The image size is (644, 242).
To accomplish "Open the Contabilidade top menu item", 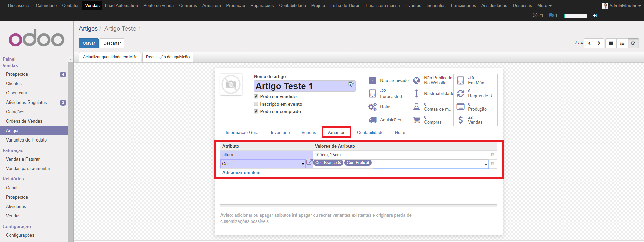I will [x=292, y=6].
